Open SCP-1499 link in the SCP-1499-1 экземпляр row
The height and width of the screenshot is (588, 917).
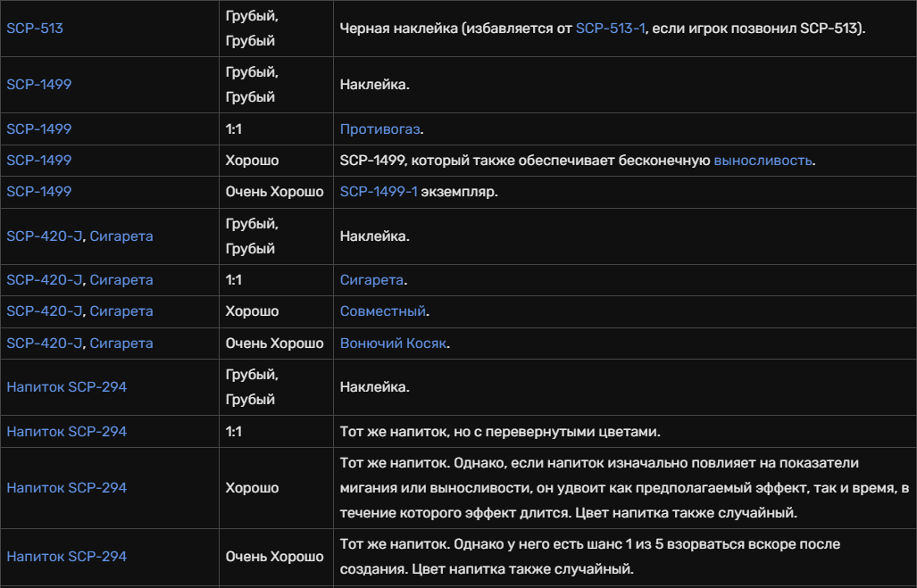pos(38,191)
